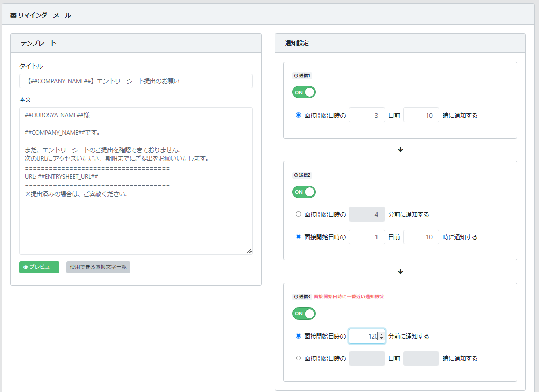539x392 pixels.
Task: Toggle the 送信1 ON switch
Action: click(304, 92)
